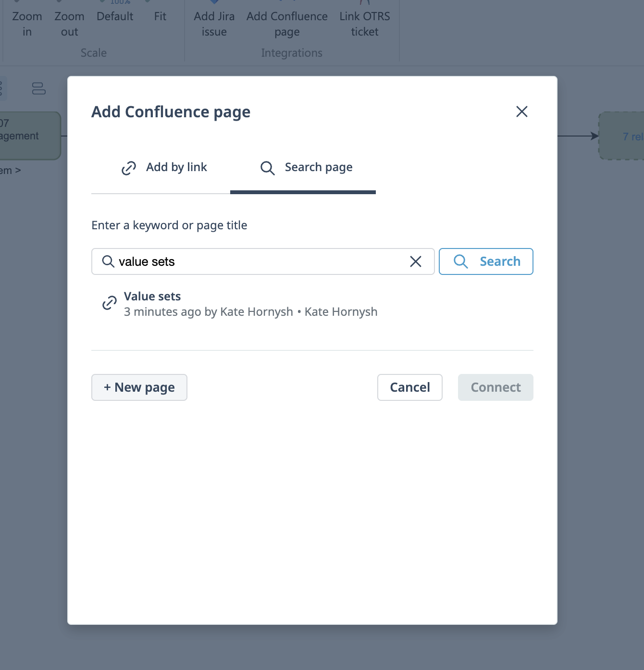This screenshot has width=644, height=670.
Task: Reset scale using Default
Action: [x=115, y=16]
